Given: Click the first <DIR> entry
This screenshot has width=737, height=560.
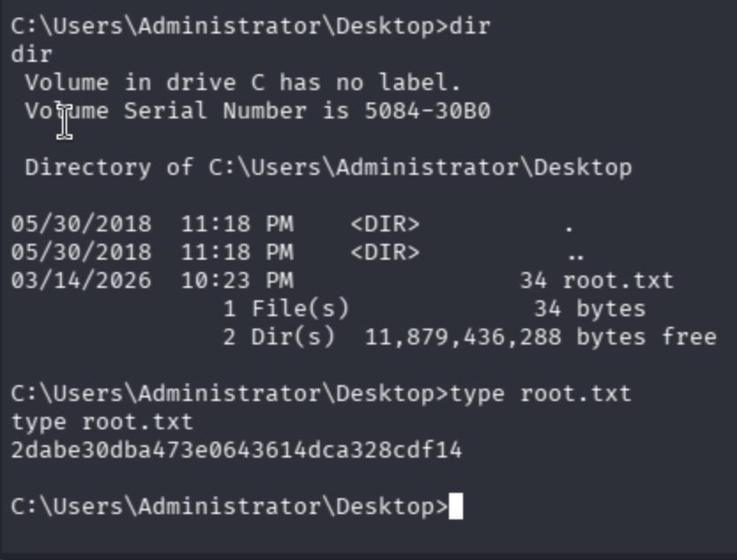Looking at the screenshot, I should coord(385,224).
